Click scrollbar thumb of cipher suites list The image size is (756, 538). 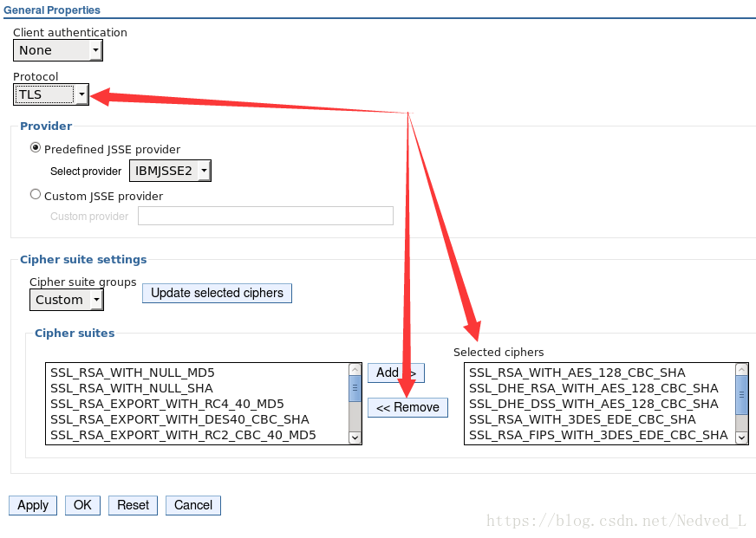(x=355, y=389)
